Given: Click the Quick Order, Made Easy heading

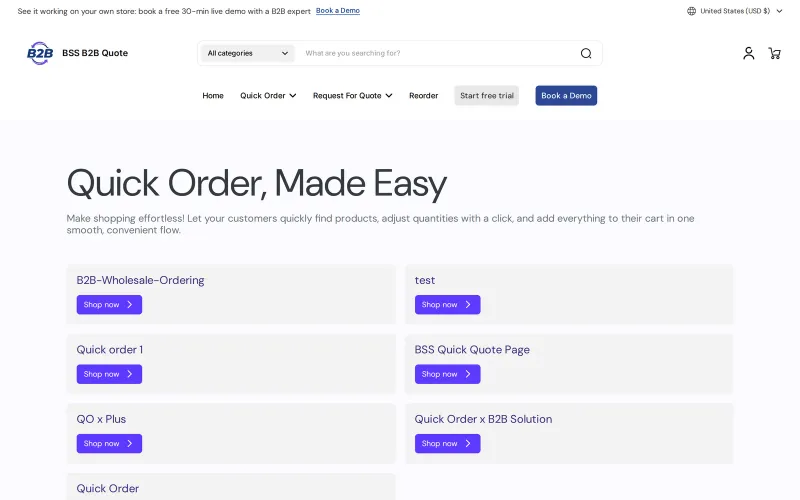Looking at the screenshot, I should point(257,183).
